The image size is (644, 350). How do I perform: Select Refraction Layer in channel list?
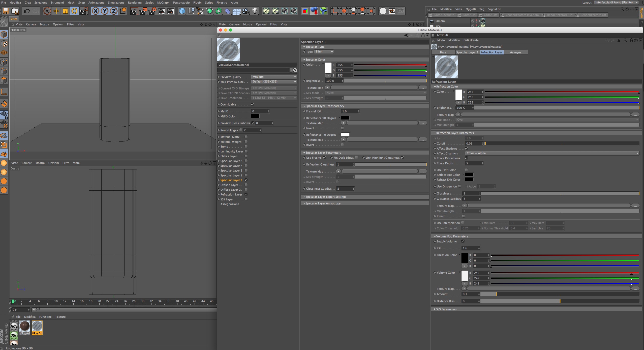[231, 194]
